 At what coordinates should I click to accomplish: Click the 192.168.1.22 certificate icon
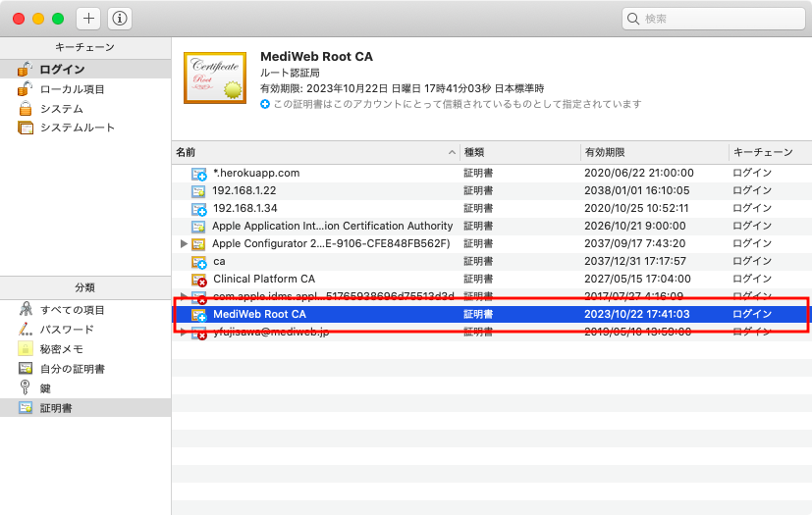pos(198,191)
